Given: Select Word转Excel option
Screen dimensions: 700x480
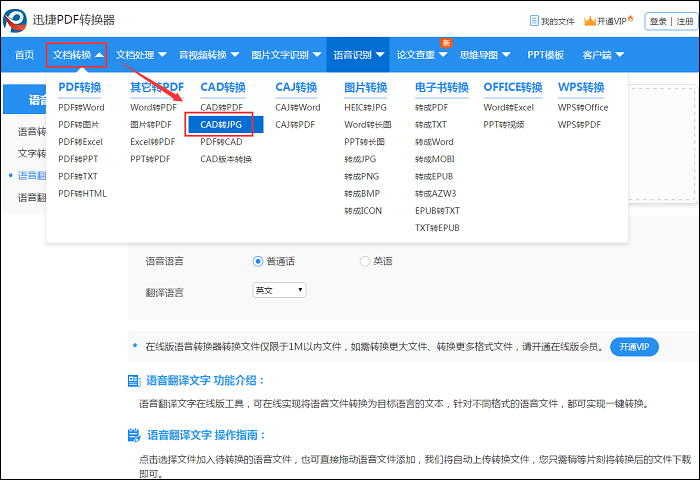Looking at the screenshot, I should coord(508,108).
